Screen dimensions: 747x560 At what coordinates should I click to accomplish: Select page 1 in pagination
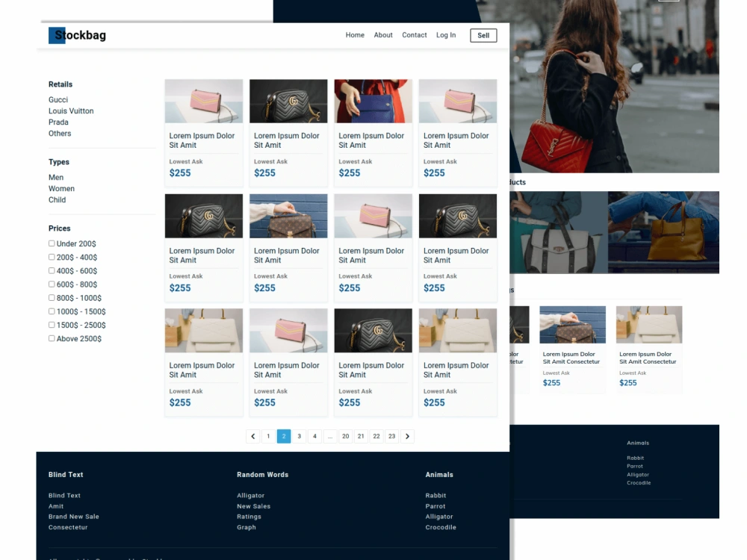[268, 436]
